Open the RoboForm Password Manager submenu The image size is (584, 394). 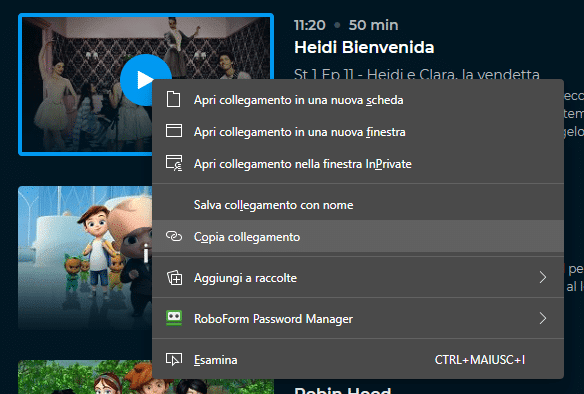tap(358, 319)
